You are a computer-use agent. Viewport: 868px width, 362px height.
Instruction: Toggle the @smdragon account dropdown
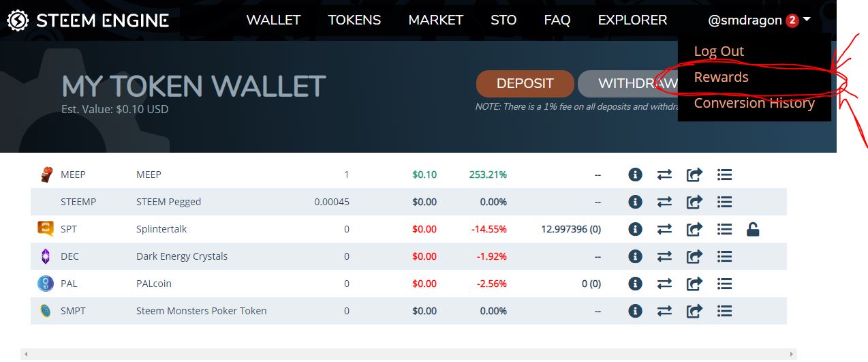click(x=759, y=20)
